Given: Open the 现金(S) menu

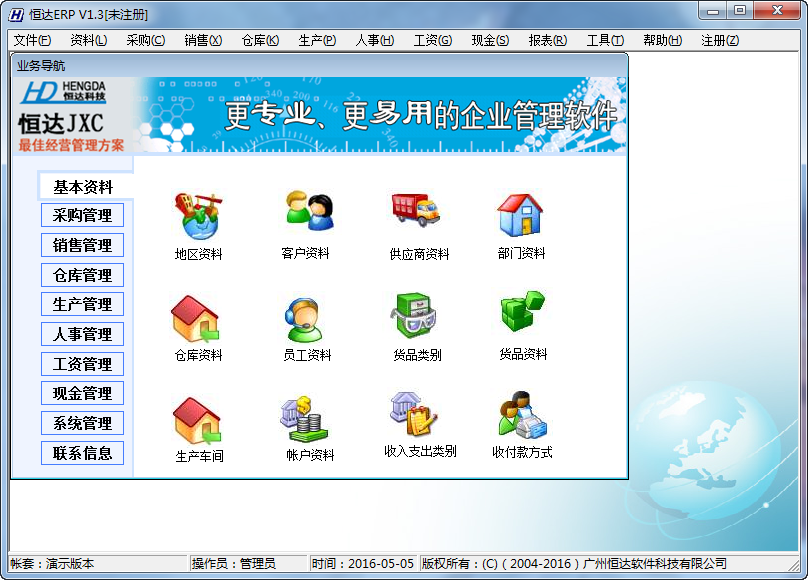Looking at the screenshot, I should point(490,40).
